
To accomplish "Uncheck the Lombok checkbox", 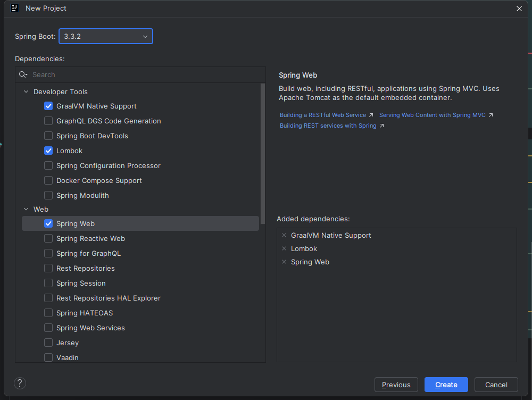I will 48,151.
